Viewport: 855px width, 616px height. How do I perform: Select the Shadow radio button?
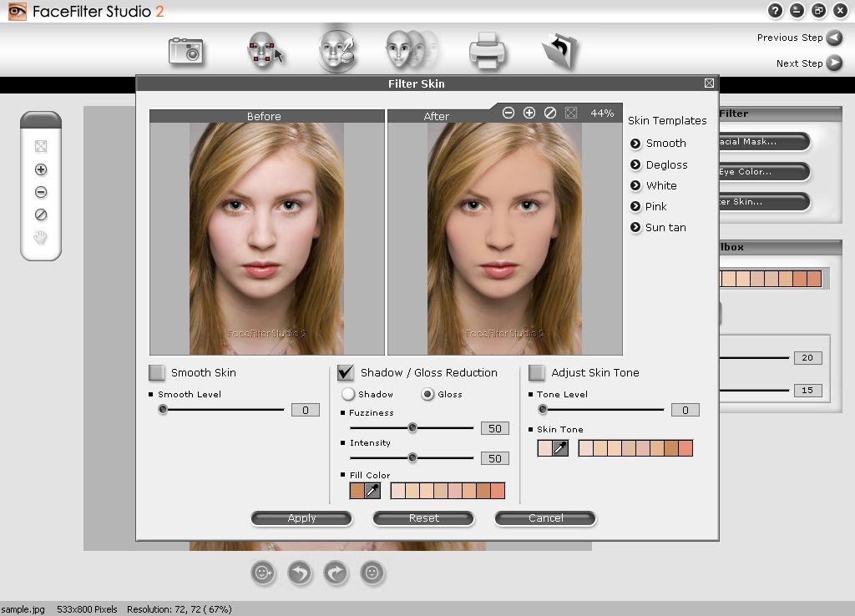coord(348,394)
